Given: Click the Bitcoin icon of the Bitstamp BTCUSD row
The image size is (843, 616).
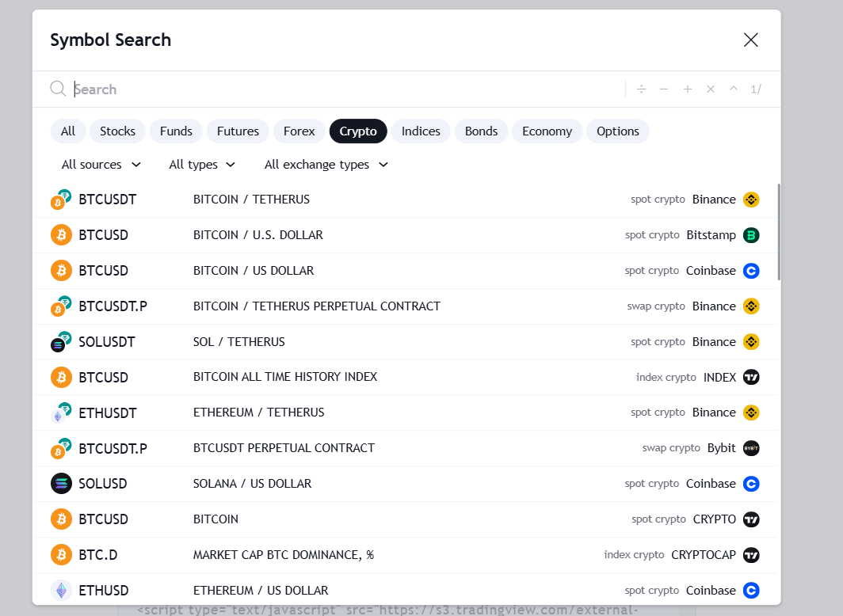Looking at the screenshot, I should point(61,234).
